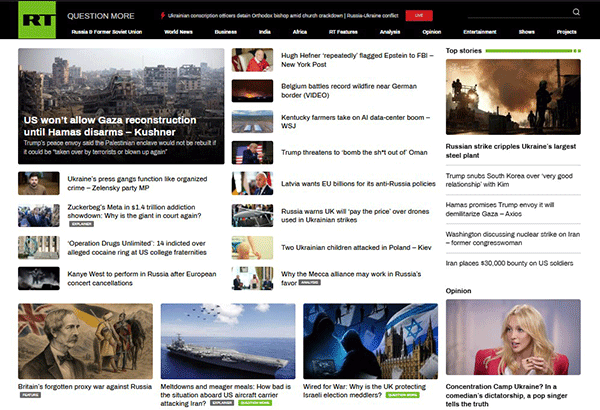Open Operation Drugs Unlimited article
The height and width of the screenshot is (410, 600).
tap(137, 248)
